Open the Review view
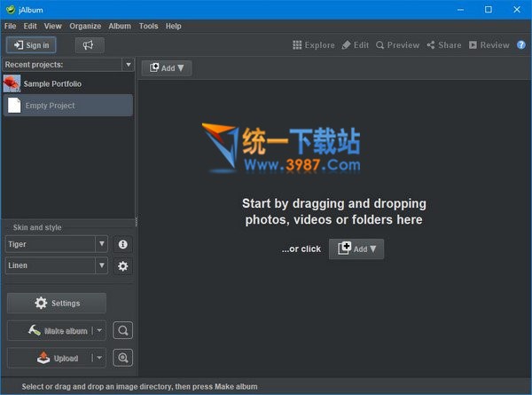The width and height of the screenshot is (532, 395). (x=489, y=45)
